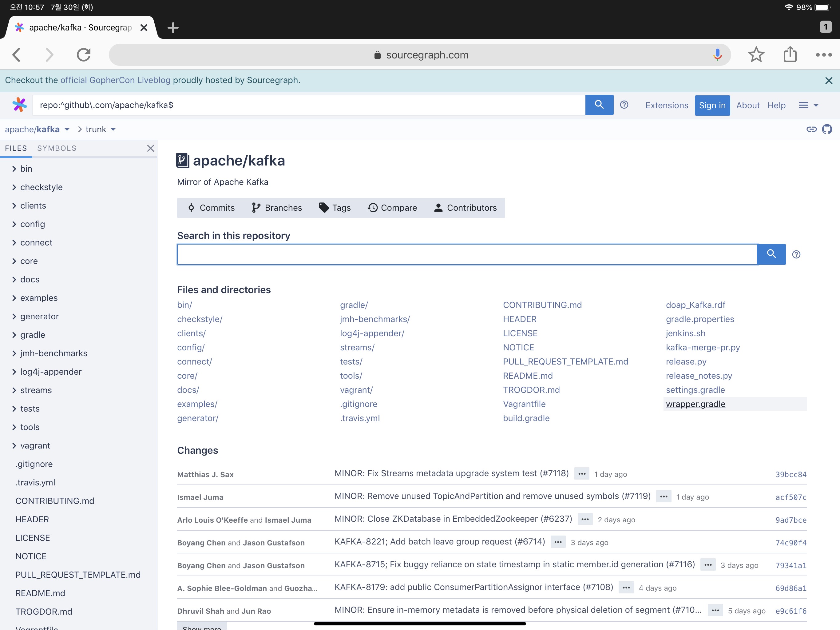Expand the commit message for #7118
The width and height of the screenshot is (840, 630).
point(581,474)
